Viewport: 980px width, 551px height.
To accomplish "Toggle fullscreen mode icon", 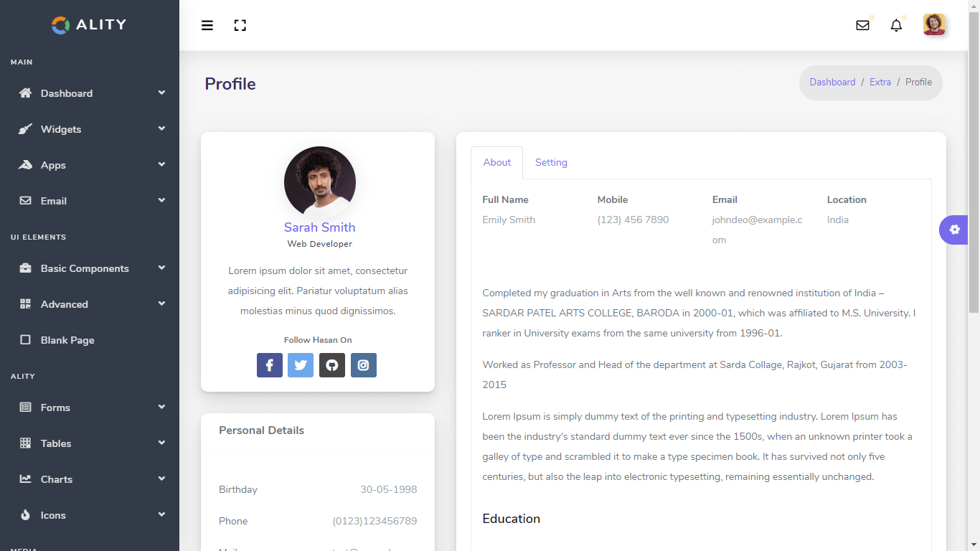I will [240, 26].
